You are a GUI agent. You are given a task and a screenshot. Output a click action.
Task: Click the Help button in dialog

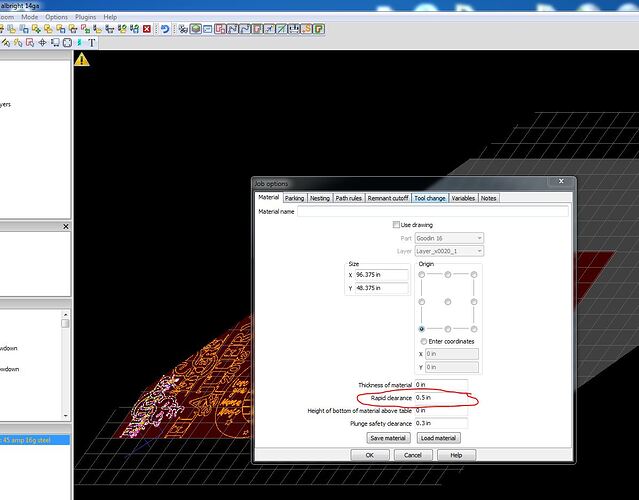pyautogui.click(x=456, y=455)
